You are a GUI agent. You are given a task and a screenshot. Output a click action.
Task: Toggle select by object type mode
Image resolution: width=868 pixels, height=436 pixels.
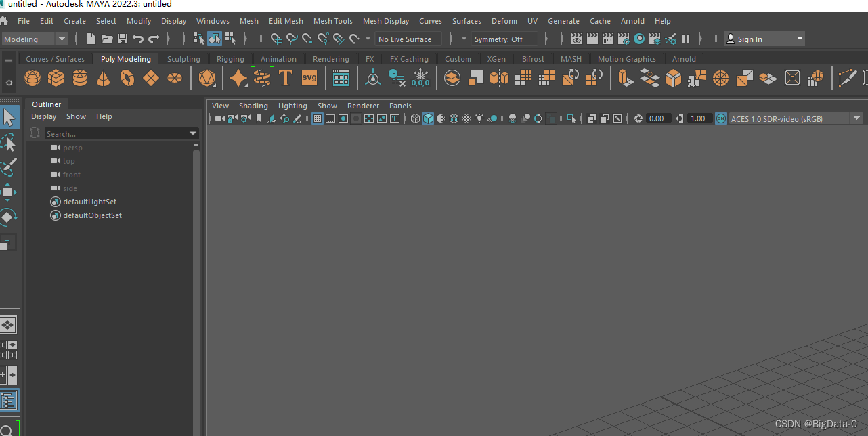coord(215,39)
